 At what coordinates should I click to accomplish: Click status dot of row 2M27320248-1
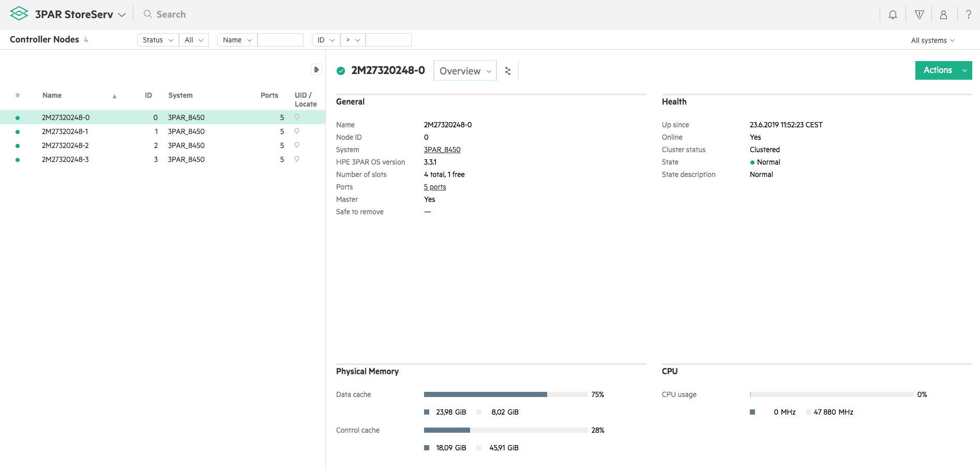click(x=18, y=132)
